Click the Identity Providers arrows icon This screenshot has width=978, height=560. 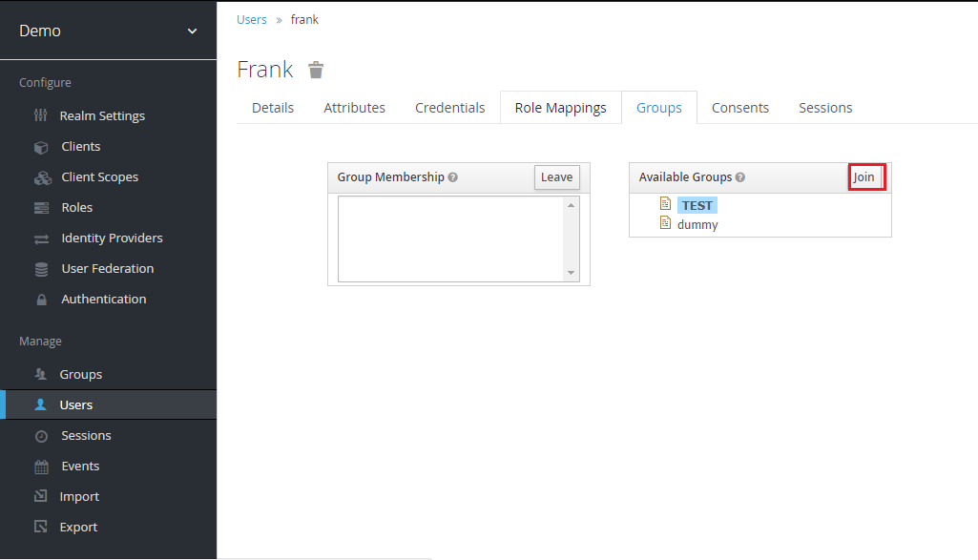click(41, 239)
